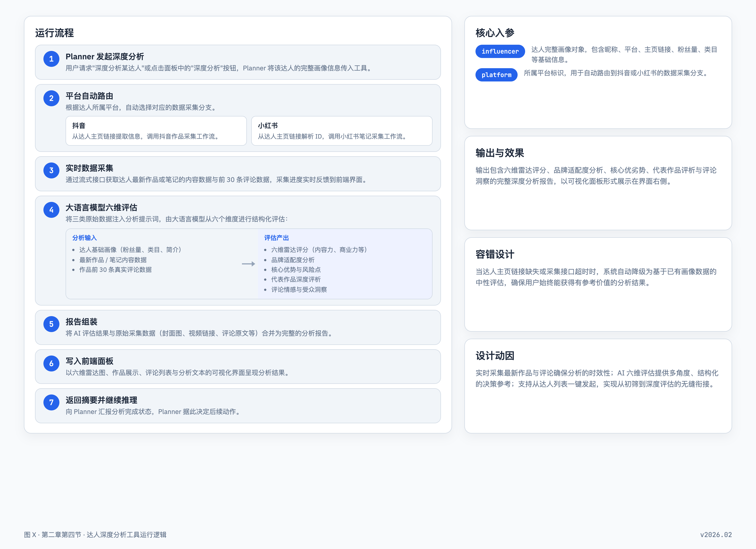Click step 1 circle icon for Planner 发起深度分析
Image resolution: width=756 pixels, height=549 pixels.
coord(51,59)
